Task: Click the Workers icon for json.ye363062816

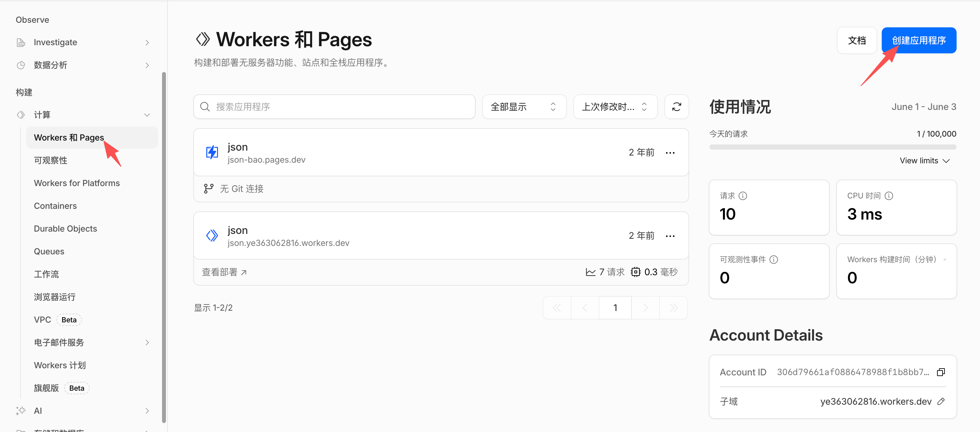Action: pyautogui.click(x=212, y=236)
